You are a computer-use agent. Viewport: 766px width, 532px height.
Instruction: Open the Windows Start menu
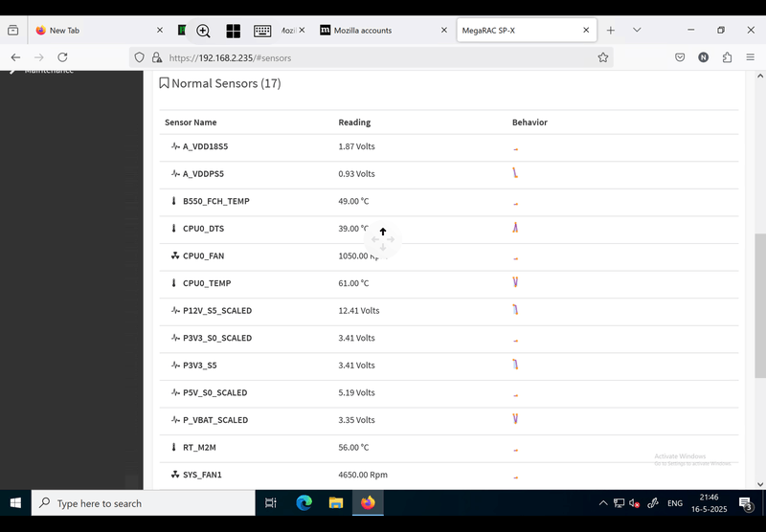coord(15,502)
